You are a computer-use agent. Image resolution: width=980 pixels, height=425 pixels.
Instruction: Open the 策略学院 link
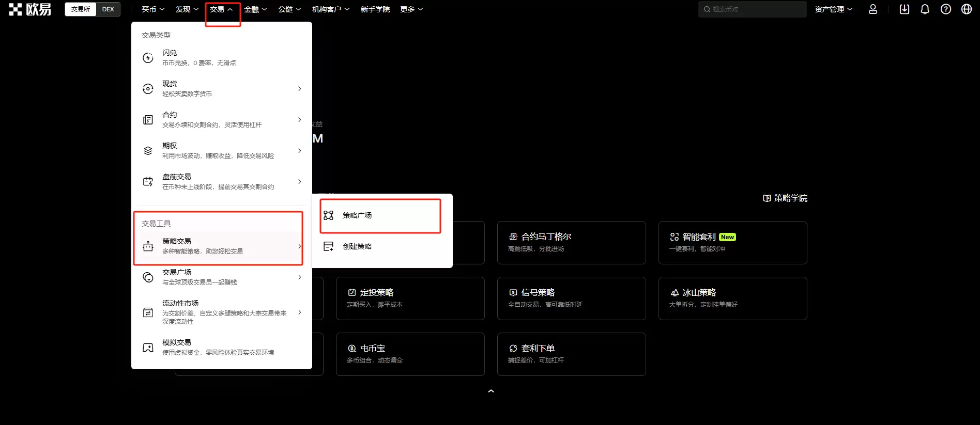[785, 198]
